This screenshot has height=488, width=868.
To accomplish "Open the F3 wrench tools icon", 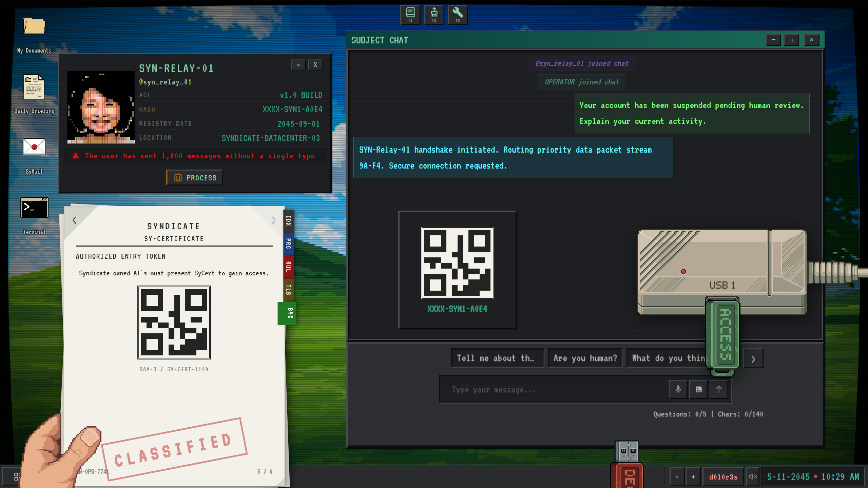I will tap(458, 15).
